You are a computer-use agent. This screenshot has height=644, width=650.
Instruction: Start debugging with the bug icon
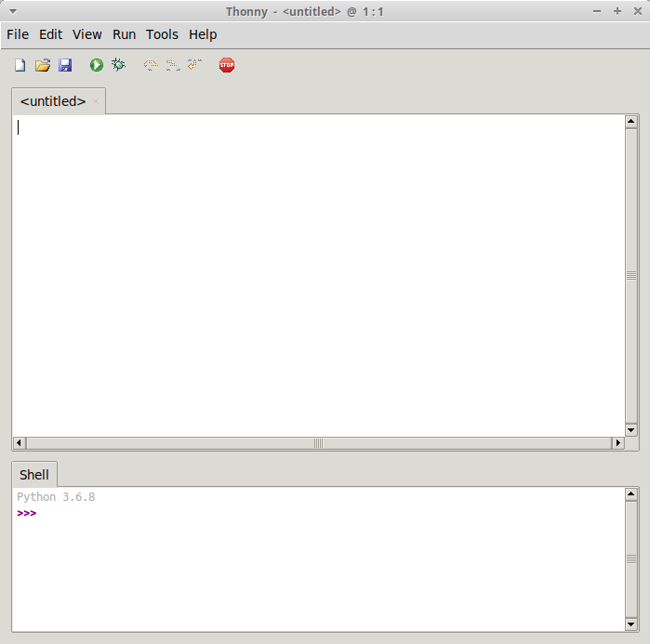click(118, 65)
